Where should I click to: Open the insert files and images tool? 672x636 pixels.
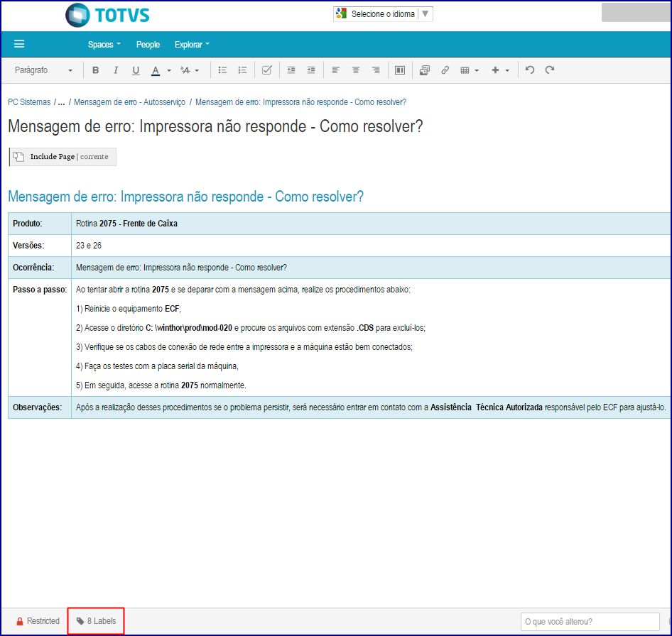tap(425, 70)
